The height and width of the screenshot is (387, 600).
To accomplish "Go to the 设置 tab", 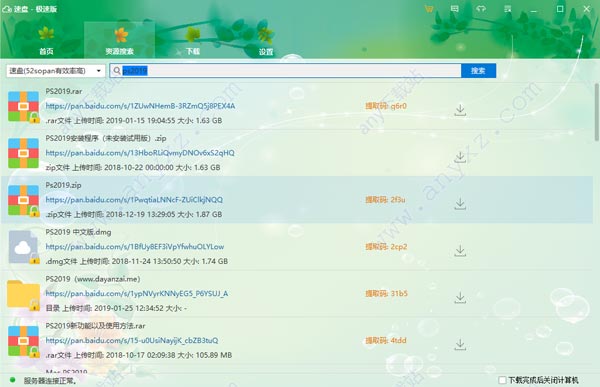I will pos(266,41).
